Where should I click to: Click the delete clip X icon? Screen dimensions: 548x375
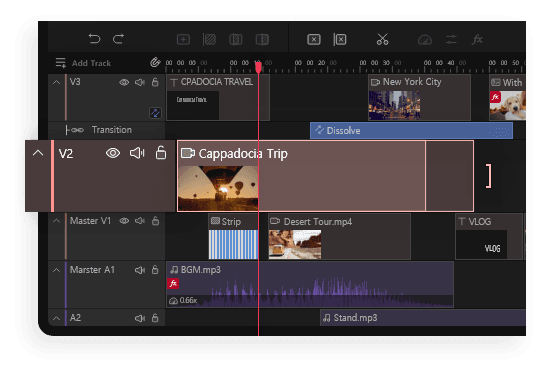tap(313, 39)
